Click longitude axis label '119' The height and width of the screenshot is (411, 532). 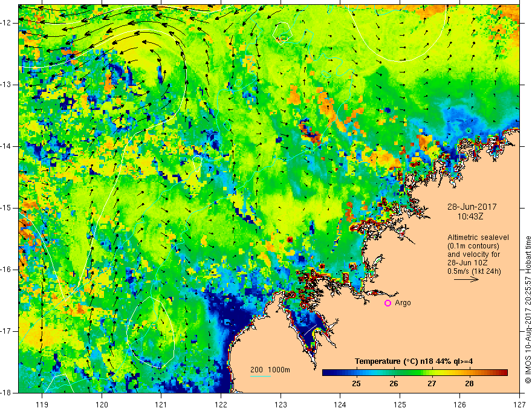point(42,404)
